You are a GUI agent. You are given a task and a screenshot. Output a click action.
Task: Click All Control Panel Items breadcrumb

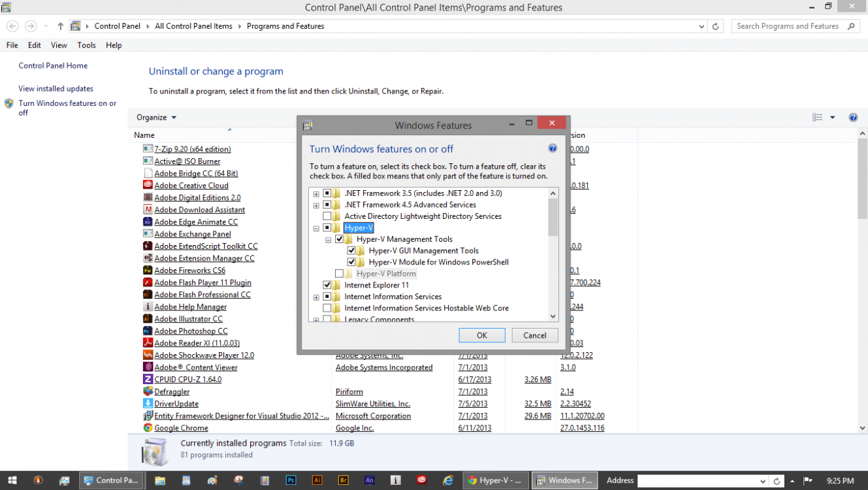[193, 26]
